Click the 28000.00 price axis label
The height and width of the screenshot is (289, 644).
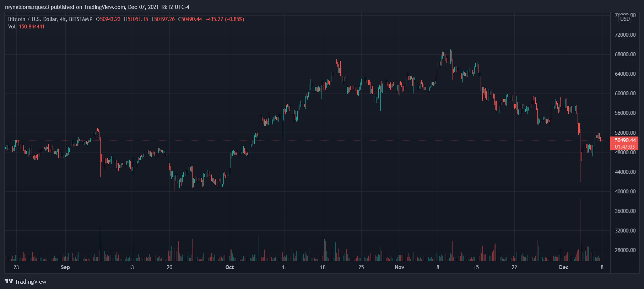pos(625,250)
